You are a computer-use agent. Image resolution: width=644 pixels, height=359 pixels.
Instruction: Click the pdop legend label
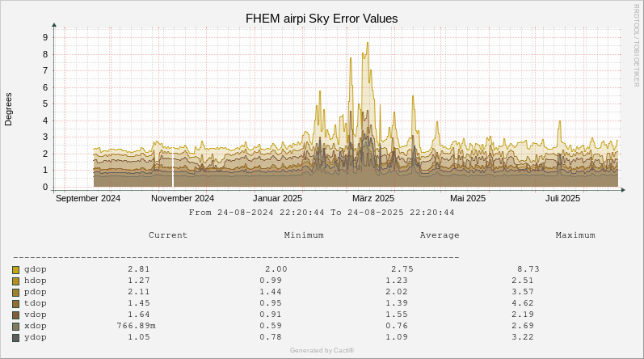(36, 292)
